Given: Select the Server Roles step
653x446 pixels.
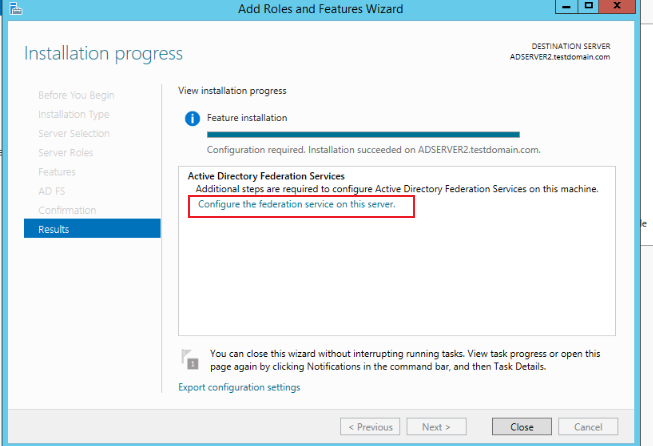Looking at the screenshot, I should point(66,153).
